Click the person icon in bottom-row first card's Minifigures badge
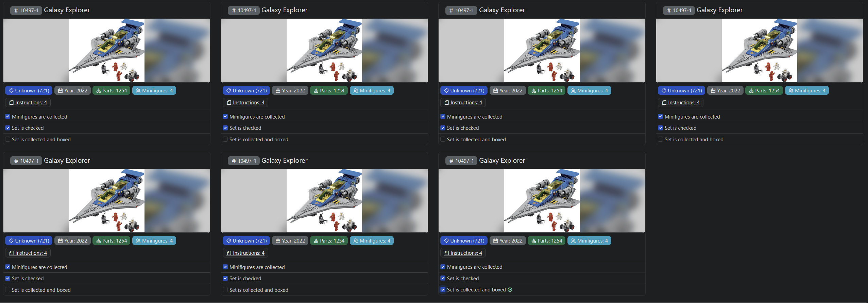Viewport: 868px width, 303px height. click(x=138, y=241)
